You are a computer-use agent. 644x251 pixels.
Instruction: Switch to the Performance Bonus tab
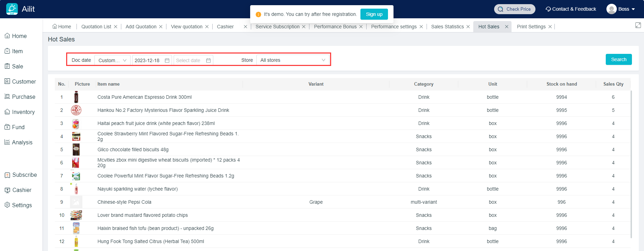coord(335,27)
